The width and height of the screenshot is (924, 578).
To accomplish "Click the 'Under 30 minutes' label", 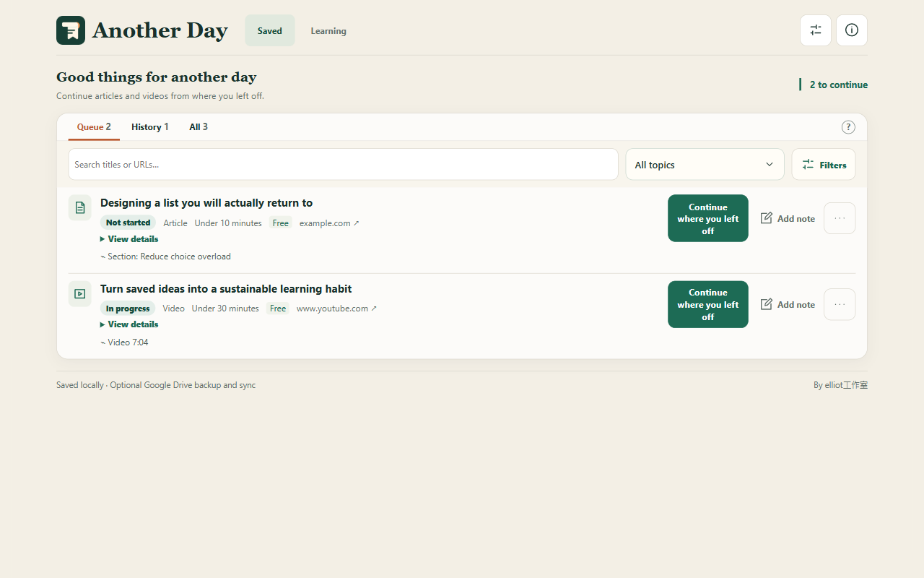I will 225,309.
